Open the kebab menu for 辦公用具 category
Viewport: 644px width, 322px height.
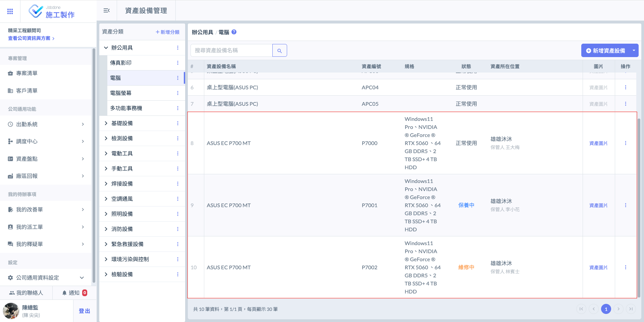[x=178, y=48]
